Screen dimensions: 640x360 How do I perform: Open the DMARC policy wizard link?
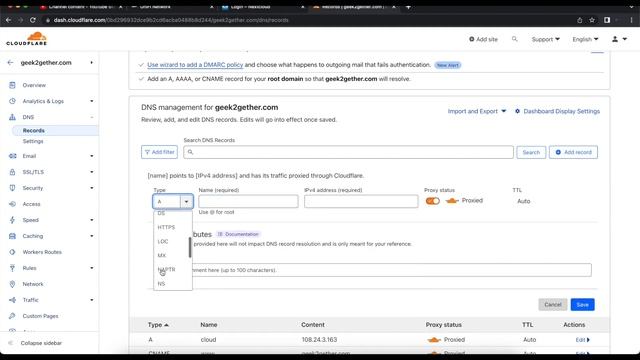coord(195,64)
